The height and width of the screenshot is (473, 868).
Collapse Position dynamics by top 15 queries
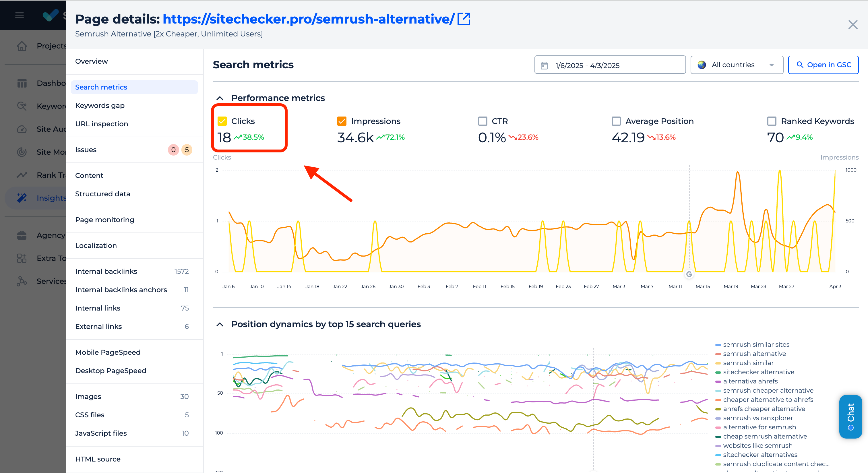click(220, 324)
